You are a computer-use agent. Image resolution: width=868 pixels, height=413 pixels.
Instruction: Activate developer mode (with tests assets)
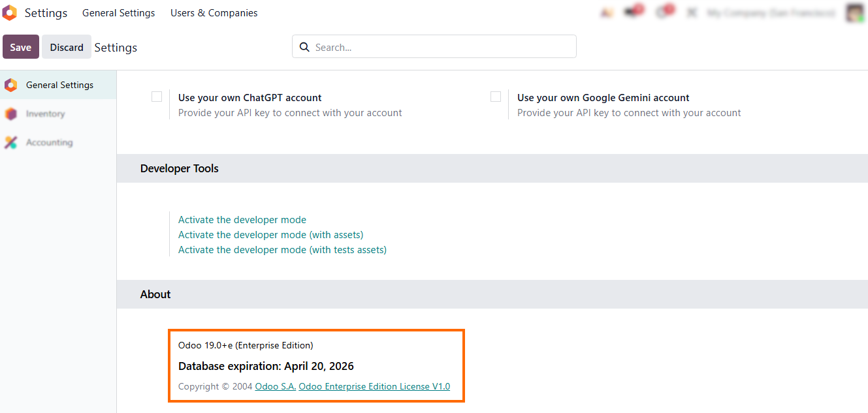[x=282, y=250]
